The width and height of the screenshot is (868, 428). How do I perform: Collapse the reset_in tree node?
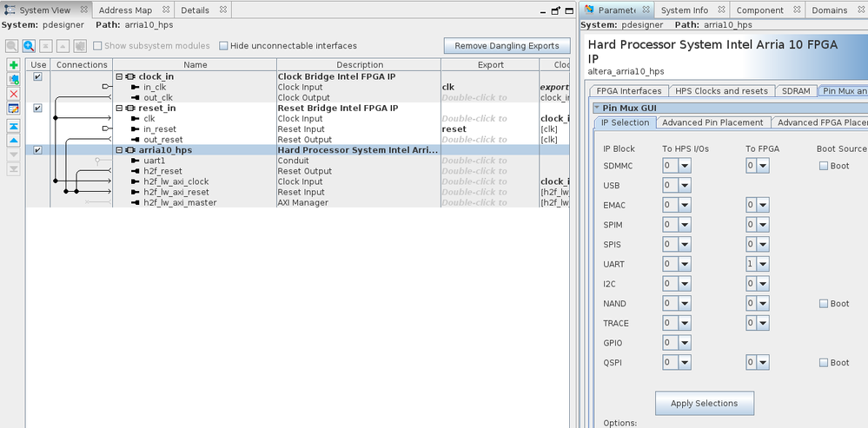(119, 109)
